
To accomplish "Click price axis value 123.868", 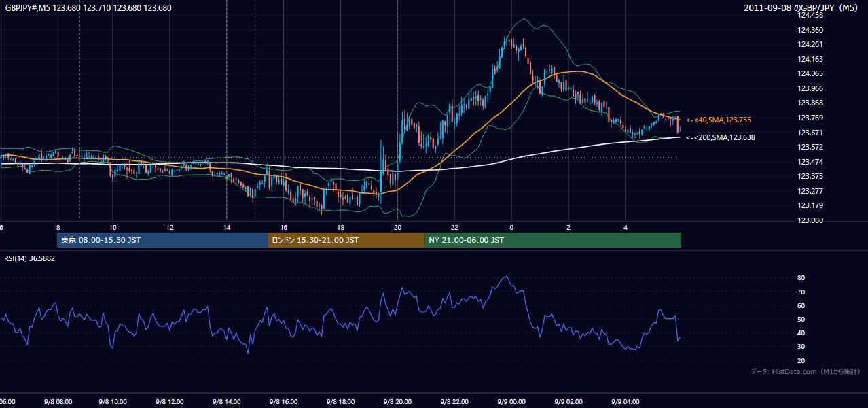I will (811, 103).
